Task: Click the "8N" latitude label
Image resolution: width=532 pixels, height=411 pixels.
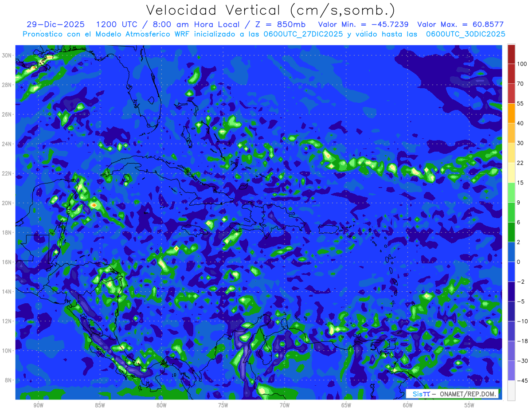Action: pyautogui.click(x=8, y=380)
